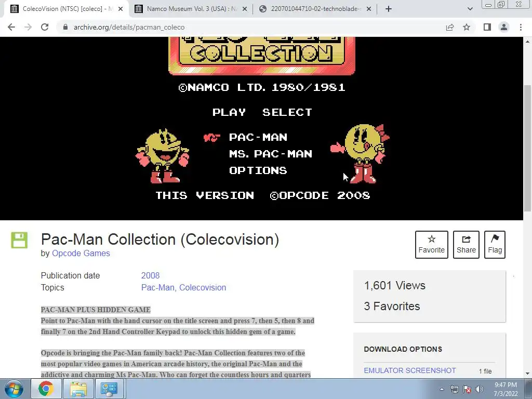Click the network tray icon

[454, 389]
